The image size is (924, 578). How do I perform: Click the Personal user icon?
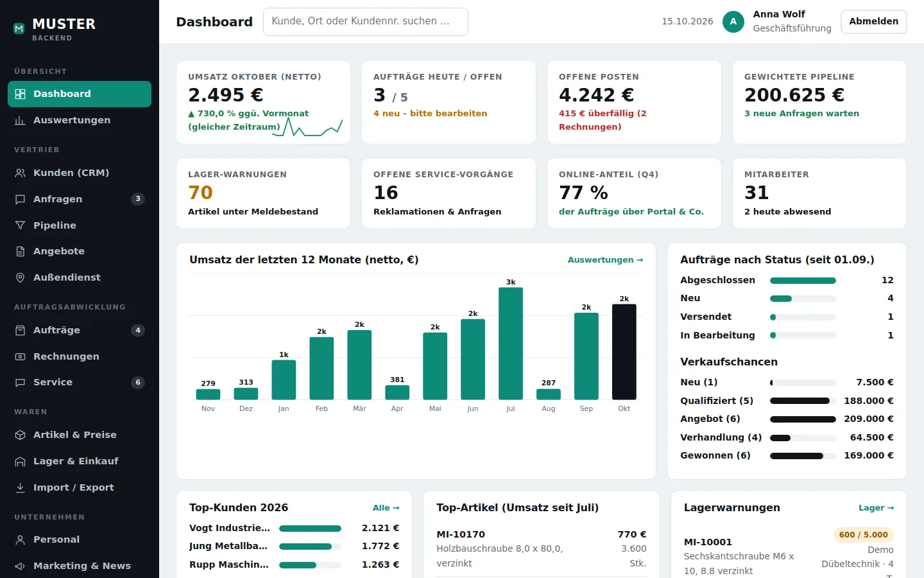[21, 539]
